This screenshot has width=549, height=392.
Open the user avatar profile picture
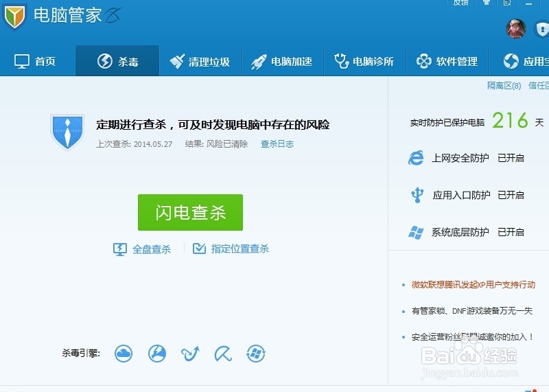tap(516, 29)
